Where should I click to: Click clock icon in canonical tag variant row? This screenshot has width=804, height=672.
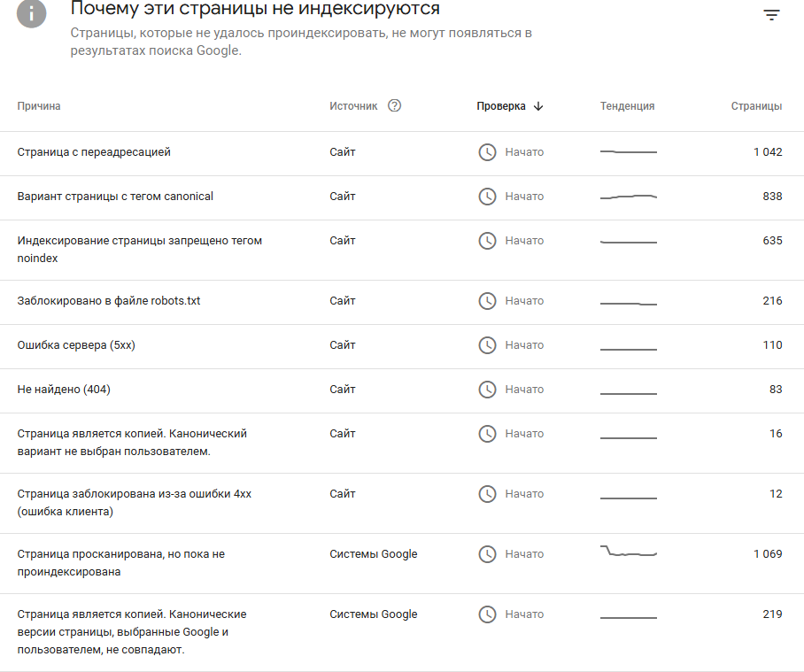(x=487, y=197)
